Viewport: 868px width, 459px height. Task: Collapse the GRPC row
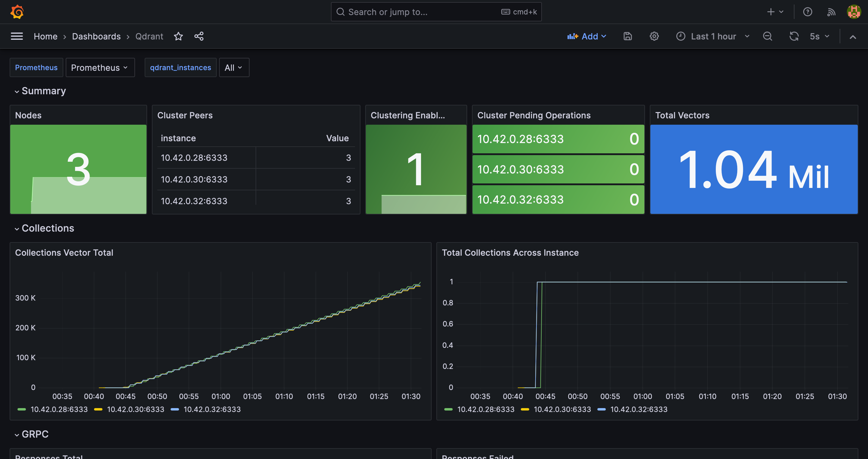tap(32, 434)
